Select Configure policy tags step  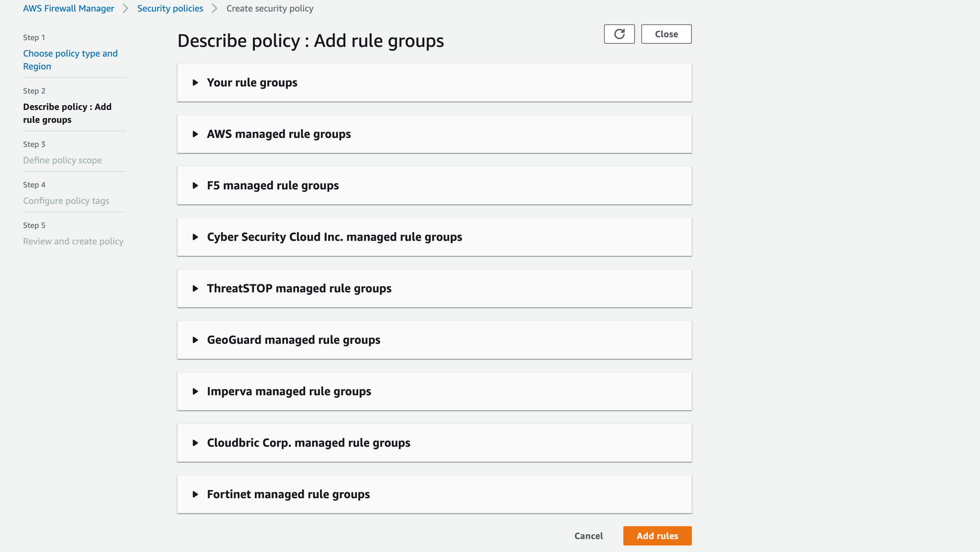[x=66, y=201]
